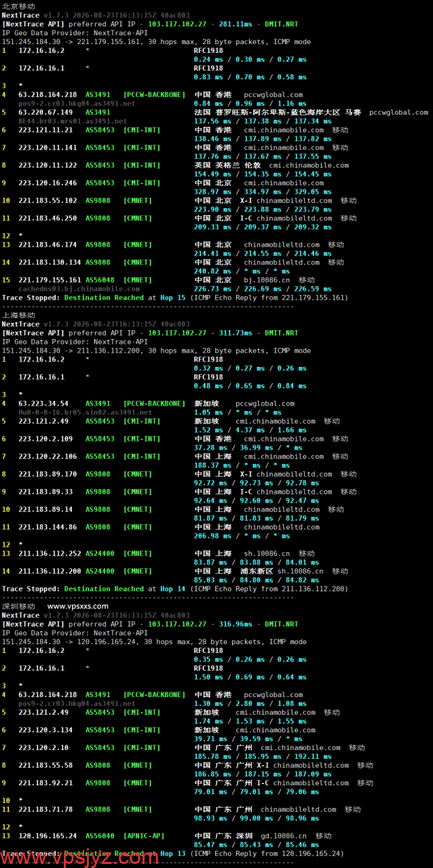This screenshot has width=433, height=868.
Task: Click IP address 221.183.46.250
Action: pos(48,218)
